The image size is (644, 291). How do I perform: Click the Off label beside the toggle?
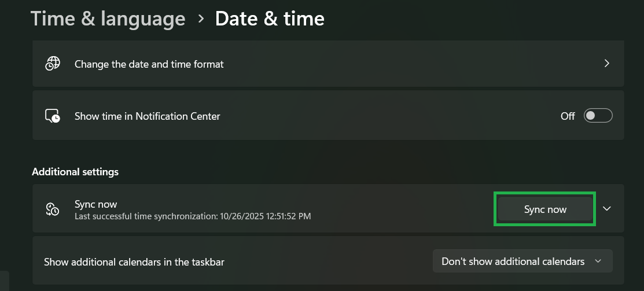coord(568,116)
